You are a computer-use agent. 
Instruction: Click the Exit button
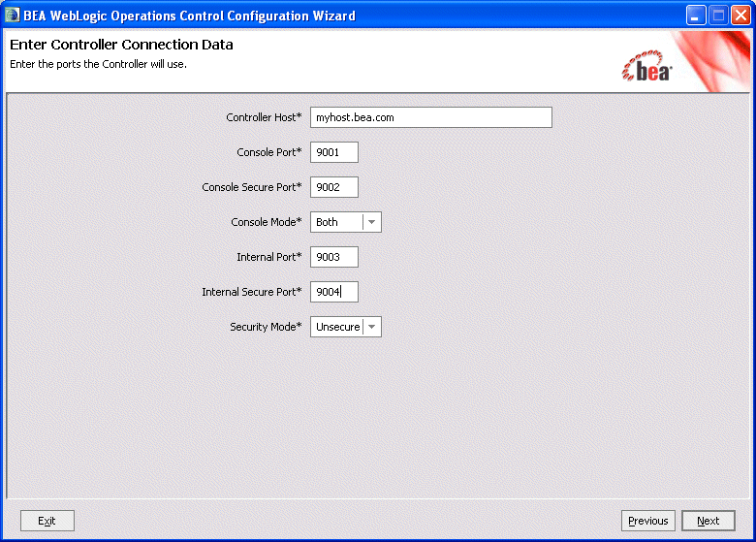click(x=47, y=521)
